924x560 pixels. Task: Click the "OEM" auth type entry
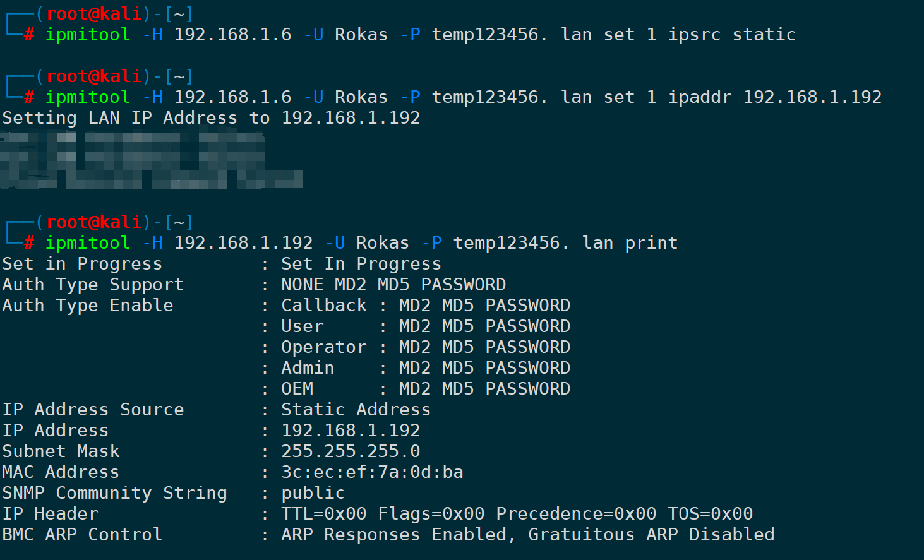(x=297, y=389)
